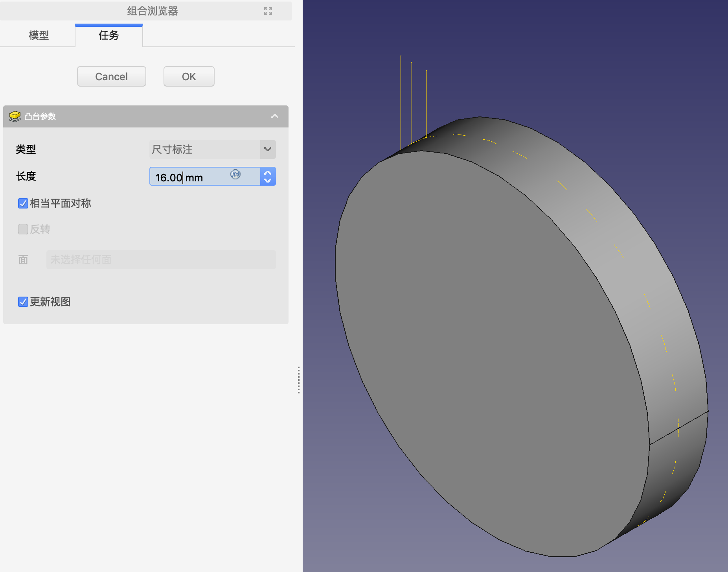Click the 未选择任何面 face field
728x572 pixels.
point(161,260)
